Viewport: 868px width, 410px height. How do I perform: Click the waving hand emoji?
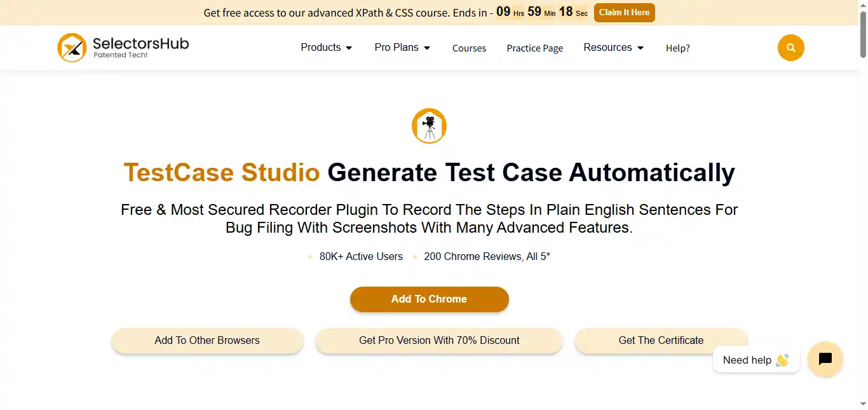(782, 360)
